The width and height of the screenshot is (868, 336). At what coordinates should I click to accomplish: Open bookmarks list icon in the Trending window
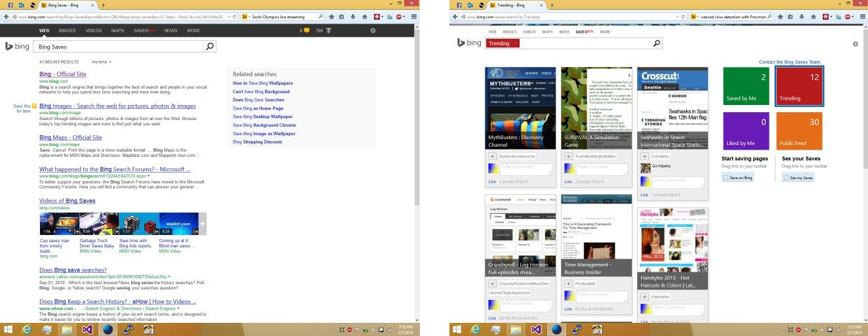tap(790, 16)
